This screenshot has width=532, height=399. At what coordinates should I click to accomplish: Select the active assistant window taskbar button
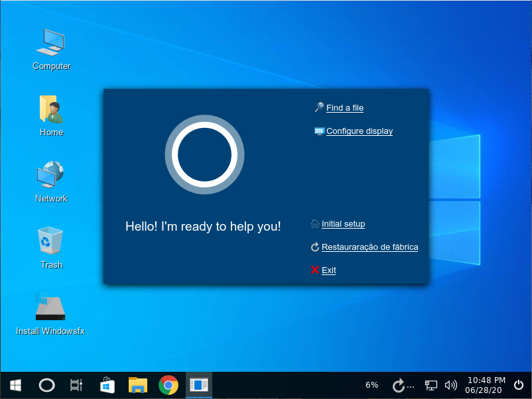click(199, 385)
